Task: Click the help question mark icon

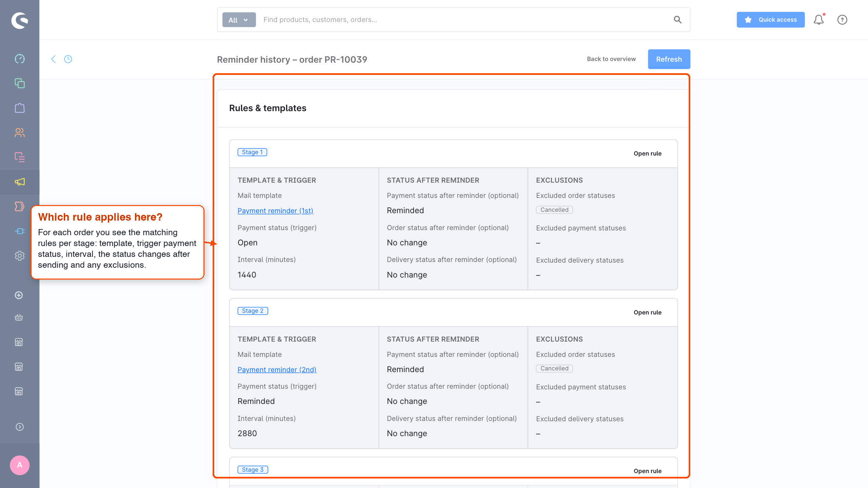Action: tap(842, 20)
